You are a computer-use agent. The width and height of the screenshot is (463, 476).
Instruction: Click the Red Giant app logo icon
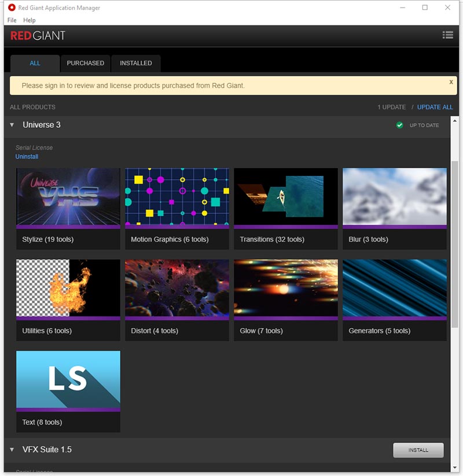[12, 8]
